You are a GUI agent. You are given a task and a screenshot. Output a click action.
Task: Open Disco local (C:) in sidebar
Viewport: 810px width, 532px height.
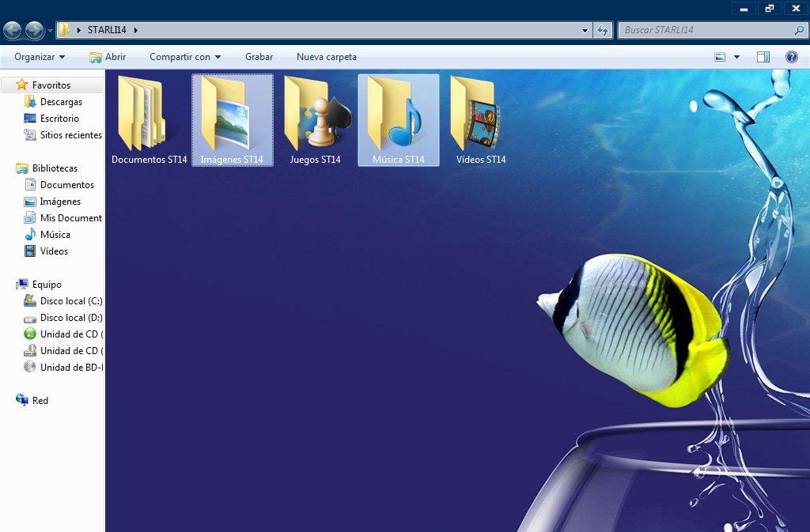pyautogui.click(x=70, y=301)
